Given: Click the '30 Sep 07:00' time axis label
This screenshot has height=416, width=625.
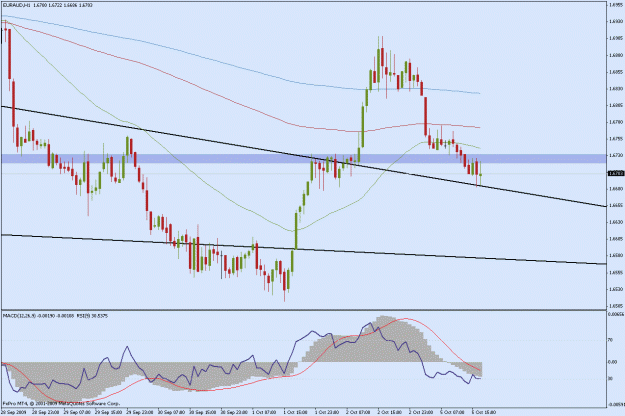Looking at the screenshot, I should click(x=171, y=412).
